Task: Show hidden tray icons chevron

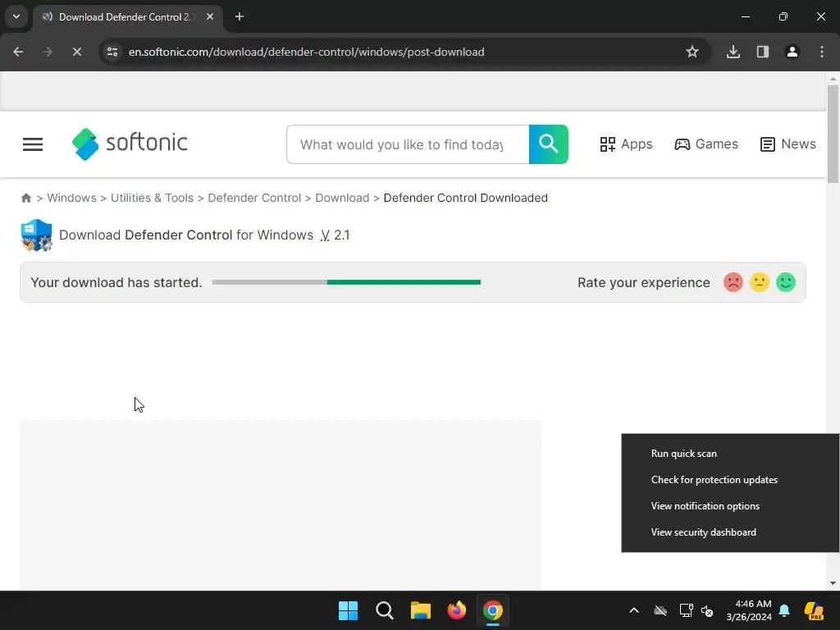Action: 634,610
